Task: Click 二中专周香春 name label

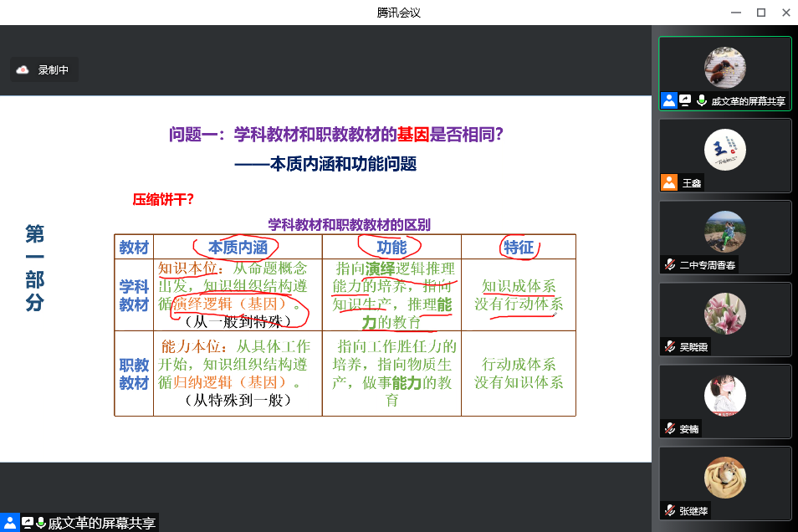Action: click(708, 265)
